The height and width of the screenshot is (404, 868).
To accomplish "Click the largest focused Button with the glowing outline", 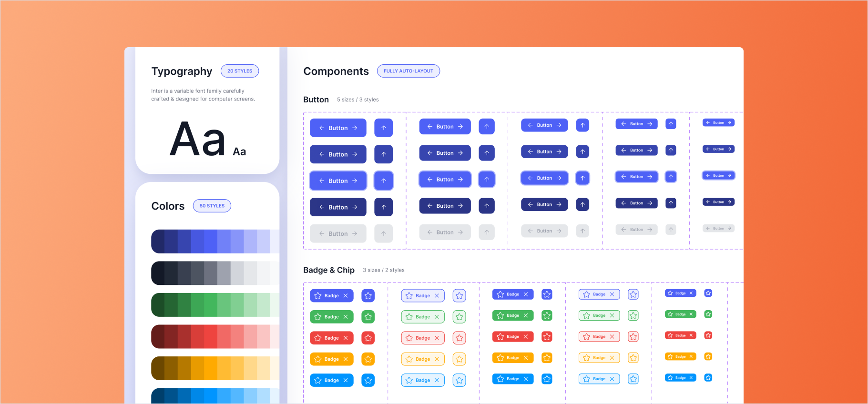I will (x=338, y=181).
